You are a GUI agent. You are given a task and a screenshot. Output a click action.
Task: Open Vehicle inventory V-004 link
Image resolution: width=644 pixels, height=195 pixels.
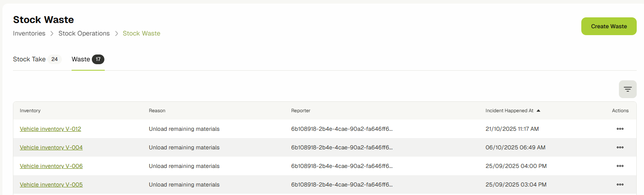tap(51, 147)
